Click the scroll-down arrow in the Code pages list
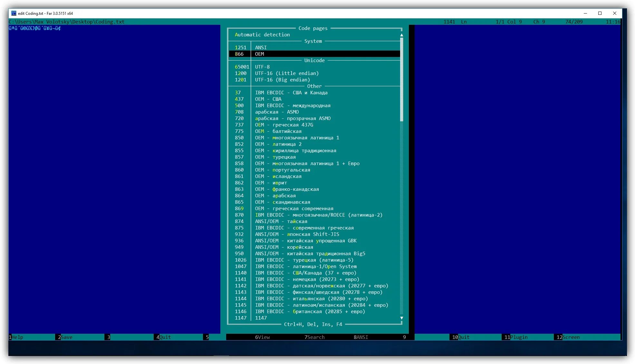This screenshot has width=635, height=364. point(401,318)
